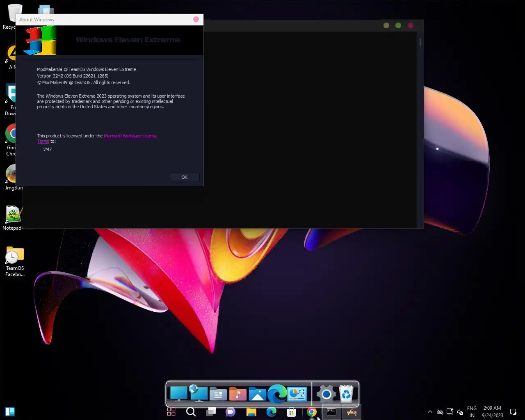Expand the hidden system tray icons
525x420 pixels.
[x=430, y=412]
